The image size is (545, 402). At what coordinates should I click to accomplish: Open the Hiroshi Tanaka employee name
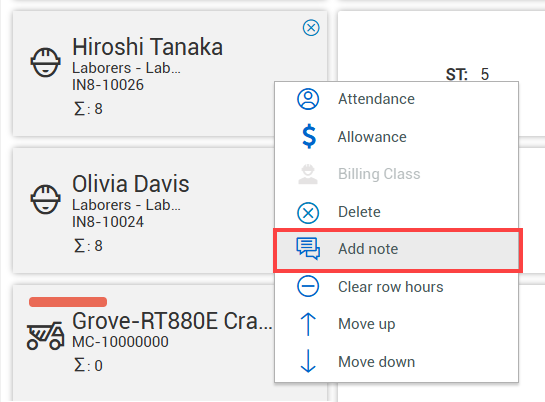(x=147, y=47)
